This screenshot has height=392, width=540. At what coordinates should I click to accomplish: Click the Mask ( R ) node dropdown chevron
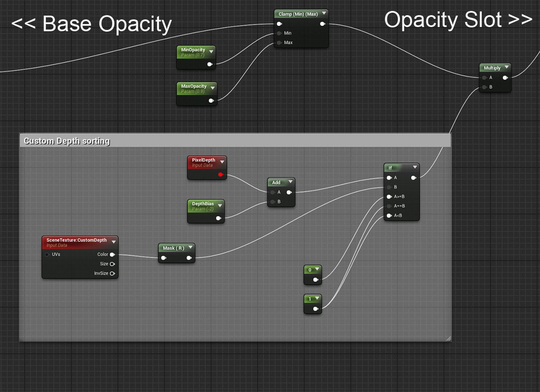click(x=190, y=248)
